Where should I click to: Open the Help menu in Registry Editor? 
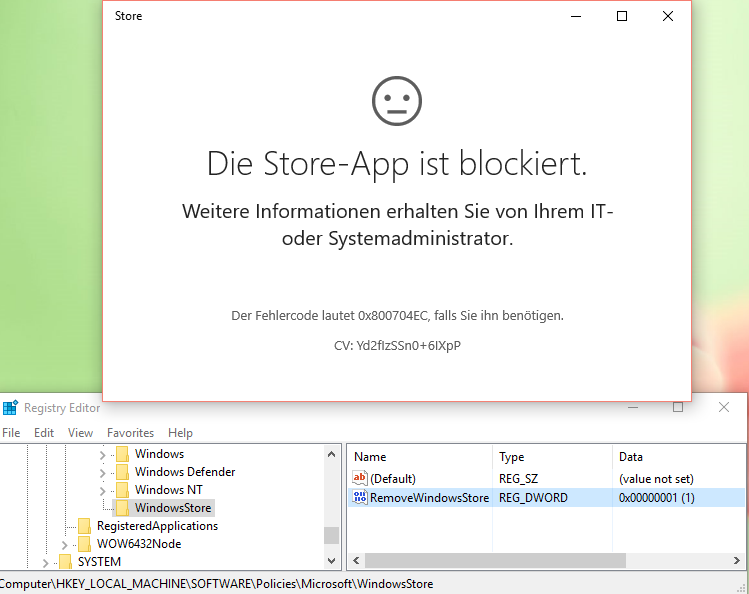180,433
